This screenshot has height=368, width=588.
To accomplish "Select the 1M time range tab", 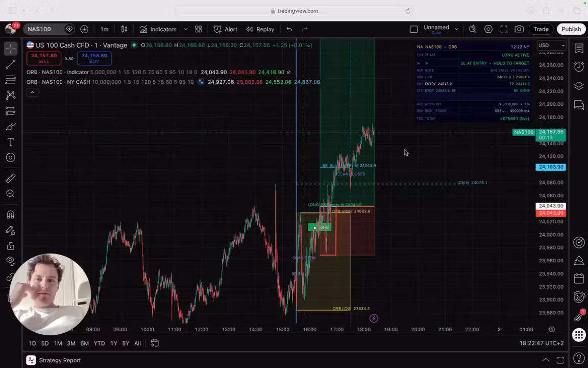I will click(58, 343).
